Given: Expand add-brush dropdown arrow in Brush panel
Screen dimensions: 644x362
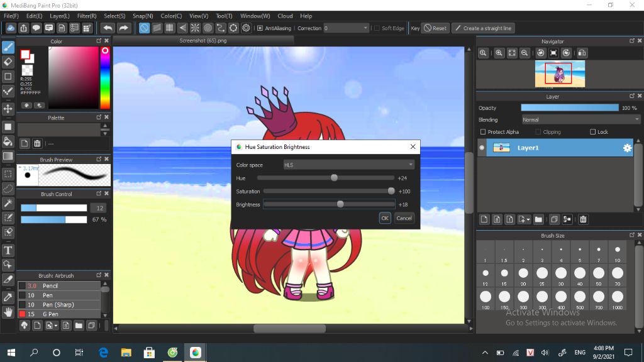Looking at the screenshot, I should [56, 326].
